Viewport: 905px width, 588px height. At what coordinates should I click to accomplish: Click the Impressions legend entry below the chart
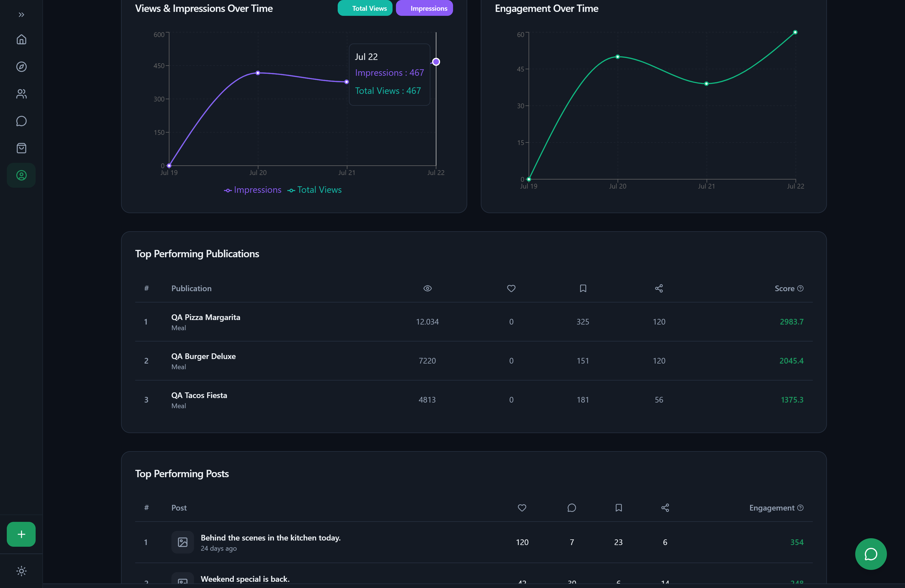[253, 190]
